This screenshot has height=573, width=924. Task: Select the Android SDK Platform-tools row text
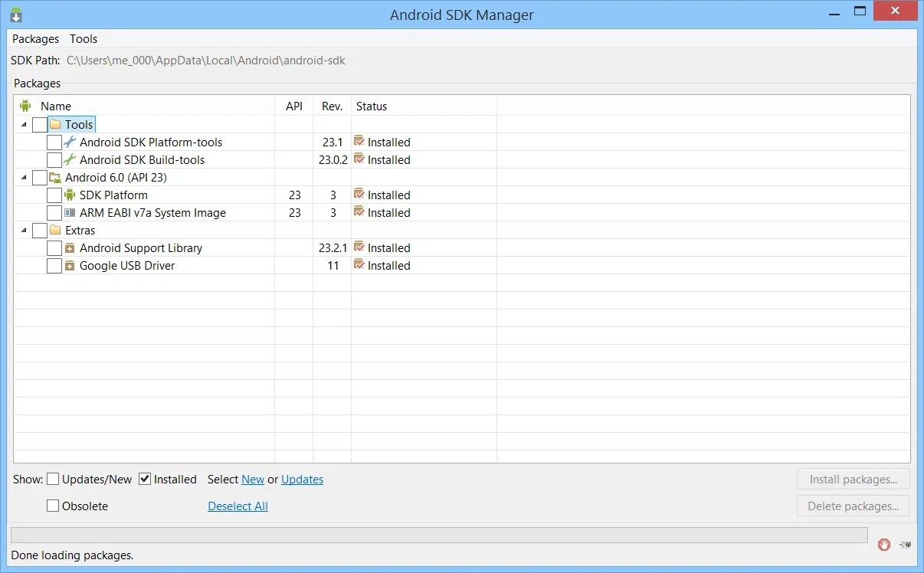click(x=151, y=142)
